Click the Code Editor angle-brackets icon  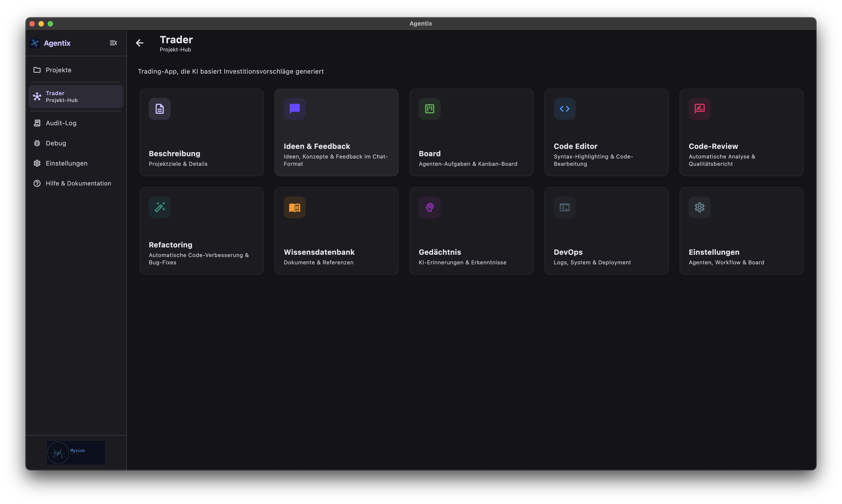[564, 109]
